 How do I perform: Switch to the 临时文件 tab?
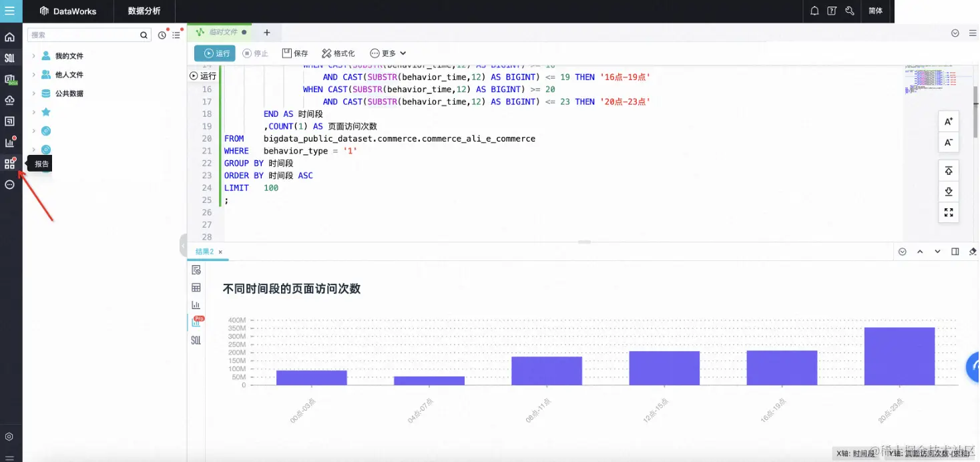click(x=221, y=32)
